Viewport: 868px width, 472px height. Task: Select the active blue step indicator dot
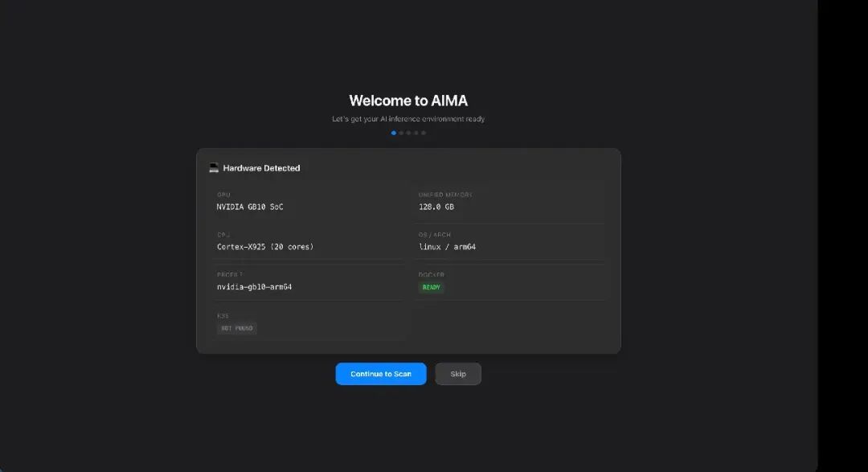(x=394, y=133)
